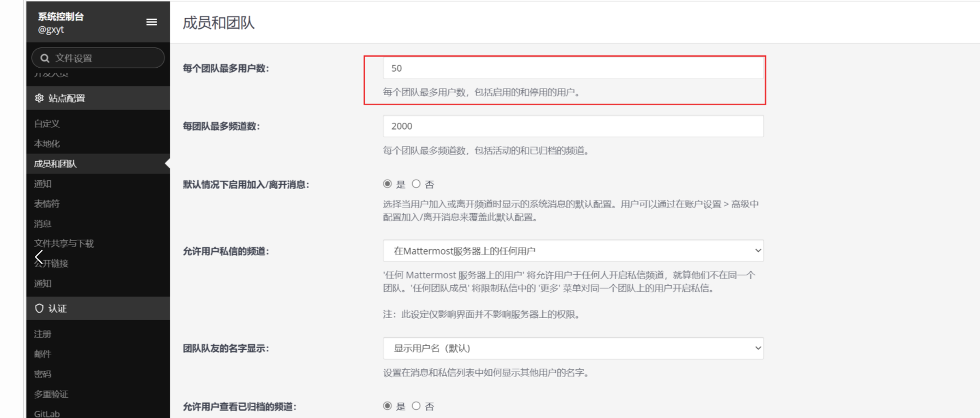The width and height of the screenshot is (980, 418).
Task: Open the 密码 authentication page
Action: click(43, 374)
